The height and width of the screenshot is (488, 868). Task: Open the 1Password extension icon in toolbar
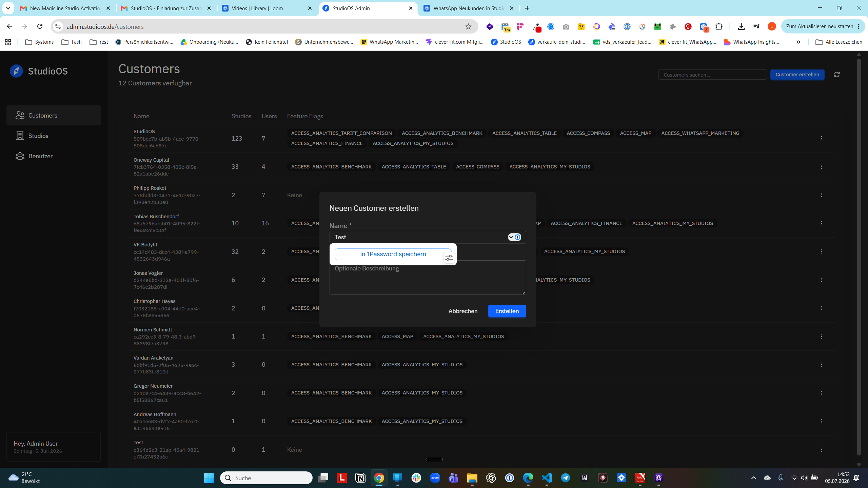627,26
